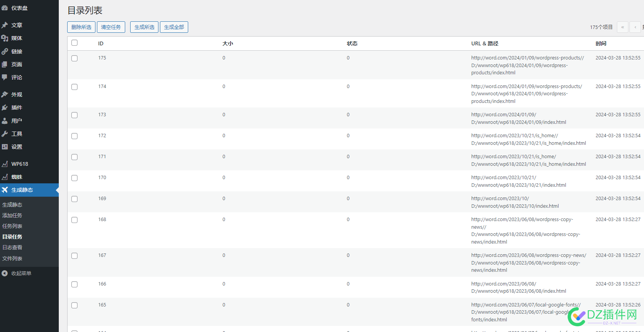The image size is (644, 332).
Task: Check the checkbox for row ID 170
Action: 74,178
